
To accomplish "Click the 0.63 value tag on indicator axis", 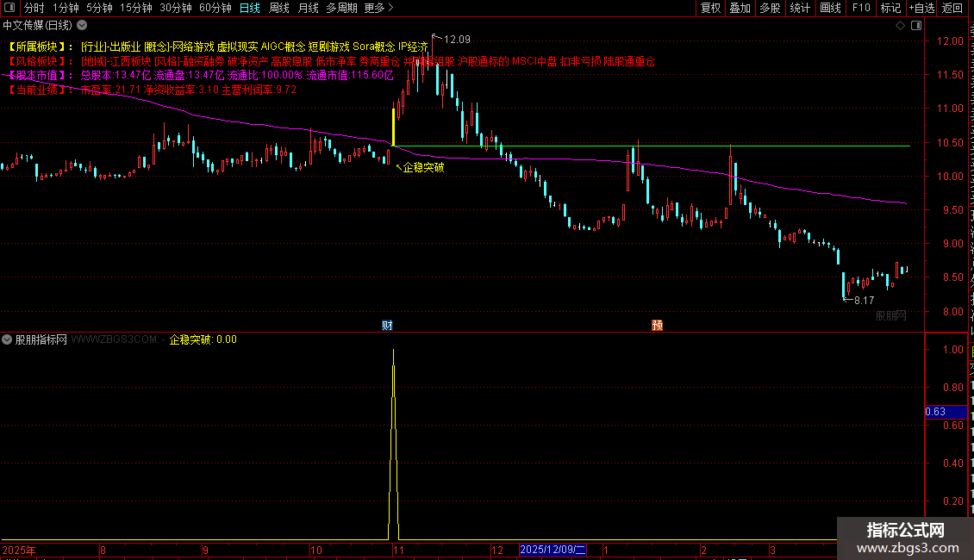I will click(945, 412).
